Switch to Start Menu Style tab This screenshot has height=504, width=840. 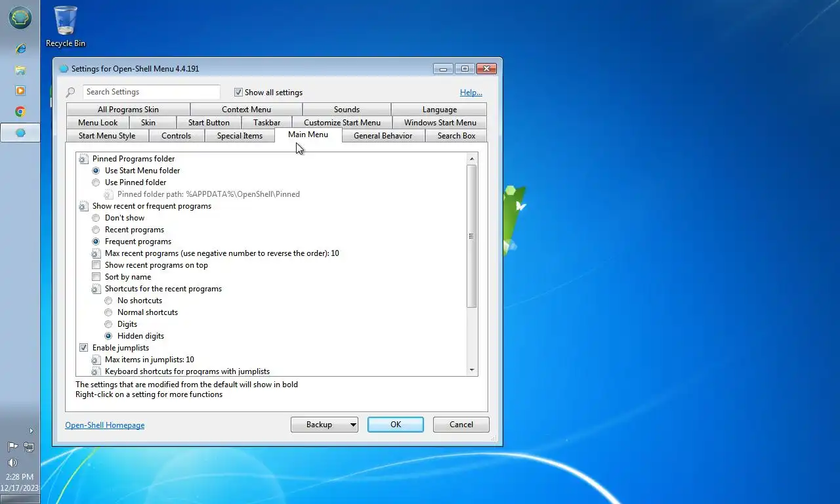coord(107,136)
